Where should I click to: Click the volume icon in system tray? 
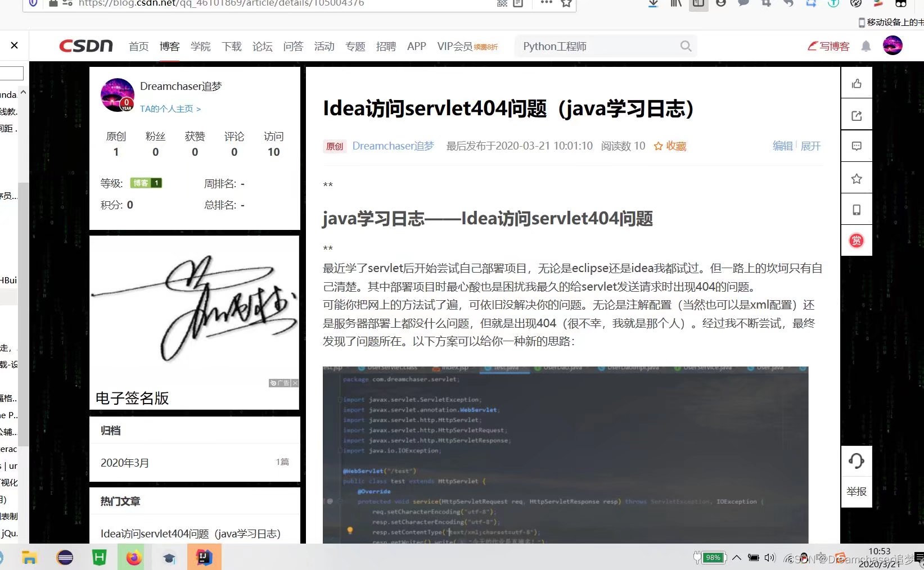coord(770,558)
